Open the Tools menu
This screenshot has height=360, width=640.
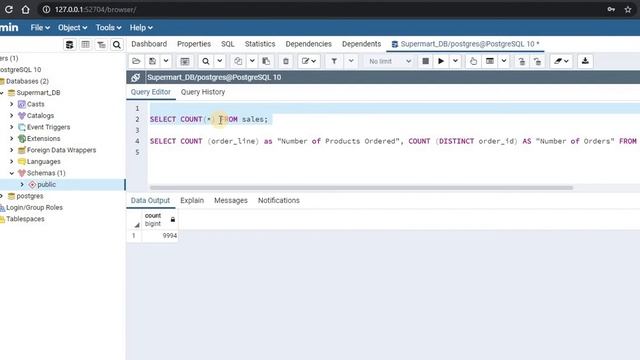(108, 28)
